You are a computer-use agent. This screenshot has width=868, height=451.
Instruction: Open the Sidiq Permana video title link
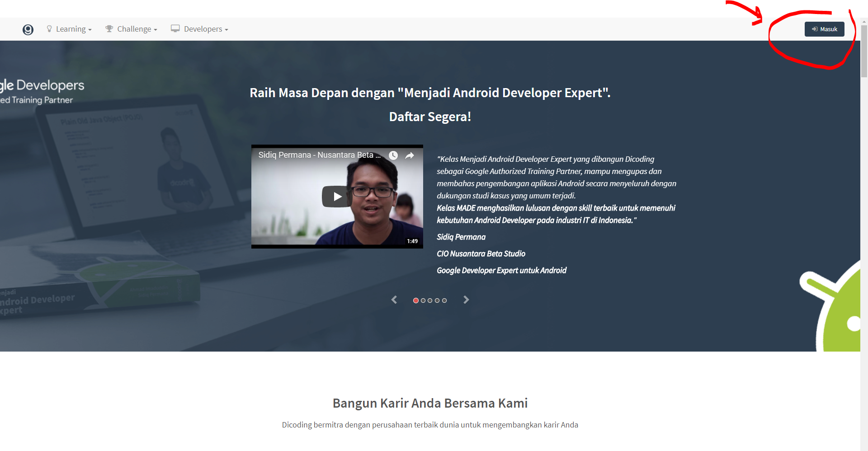coord(319,155)
